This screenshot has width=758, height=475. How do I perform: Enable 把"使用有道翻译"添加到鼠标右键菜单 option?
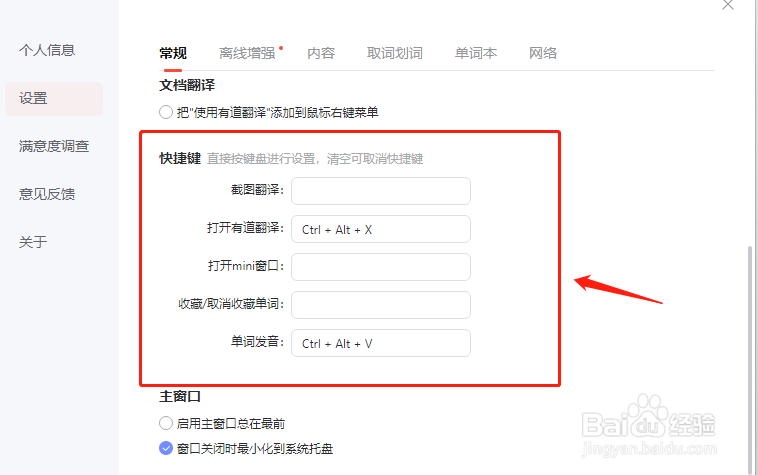166,112
